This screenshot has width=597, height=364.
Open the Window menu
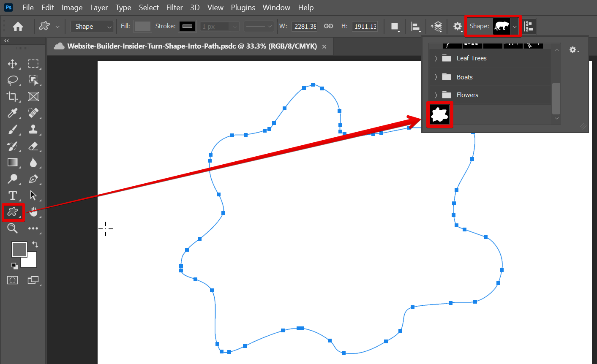click(x=276, y=8)
